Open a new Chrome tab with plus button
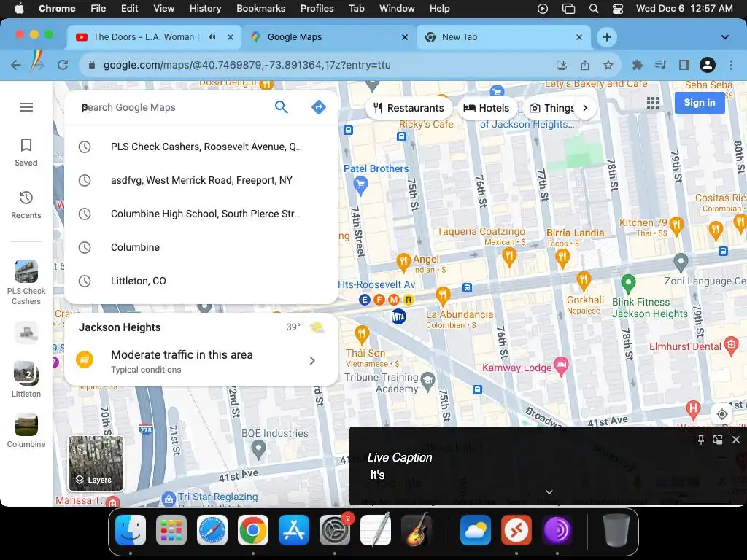The image size is (747, 560). 606,37
